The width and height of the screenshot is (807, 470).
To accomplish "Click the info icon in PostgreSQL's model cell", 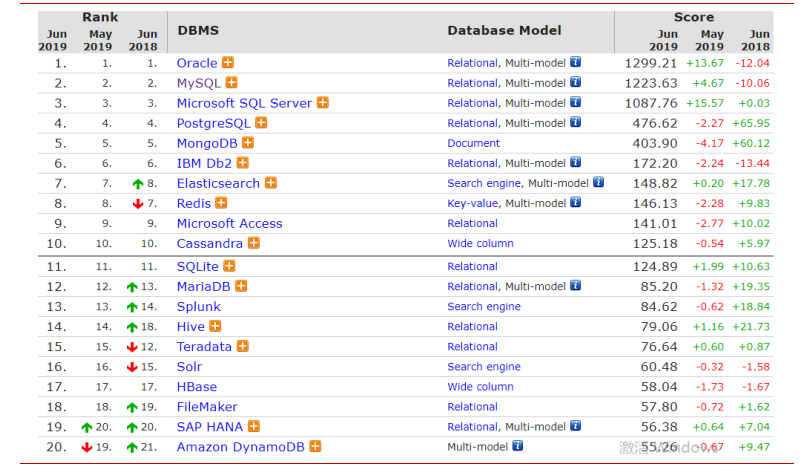I will (575, 122).
